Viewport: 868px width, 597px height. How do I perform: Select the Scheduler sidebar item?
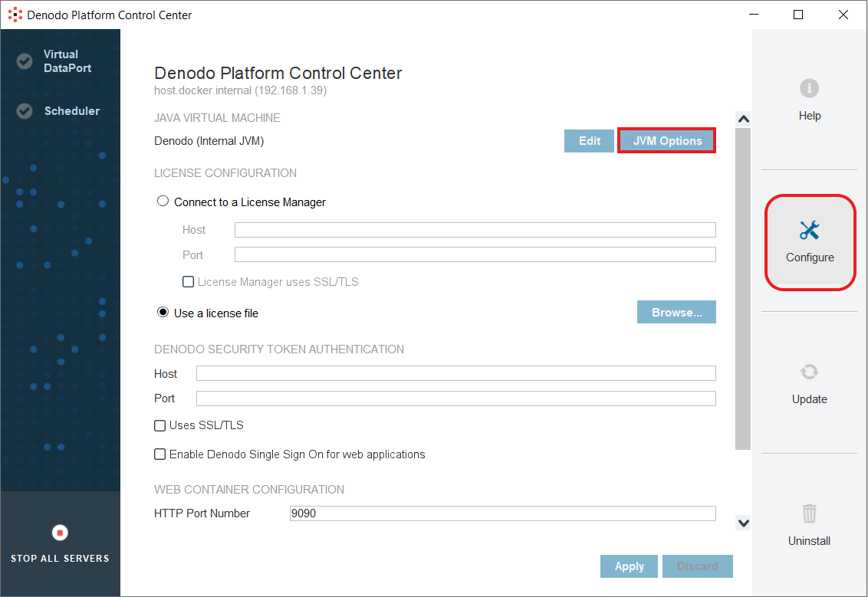click(60, 110)
